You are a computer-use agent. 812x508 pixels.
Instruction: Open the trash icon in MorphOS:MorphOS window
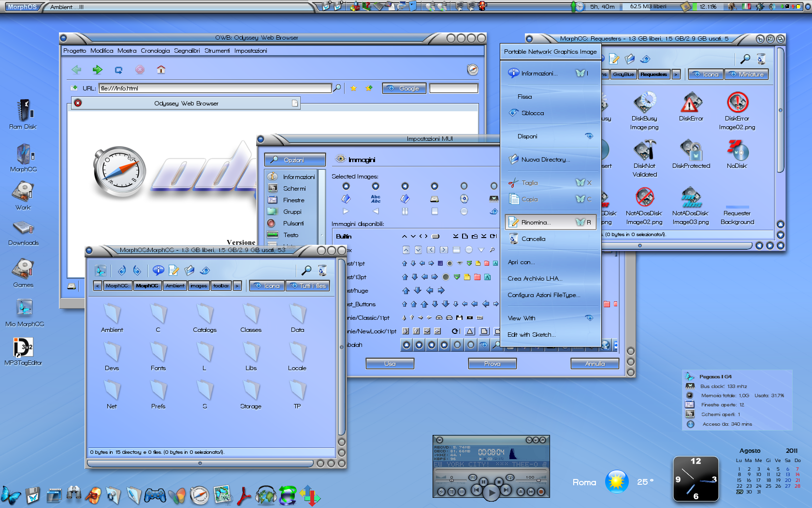[322, 270]
